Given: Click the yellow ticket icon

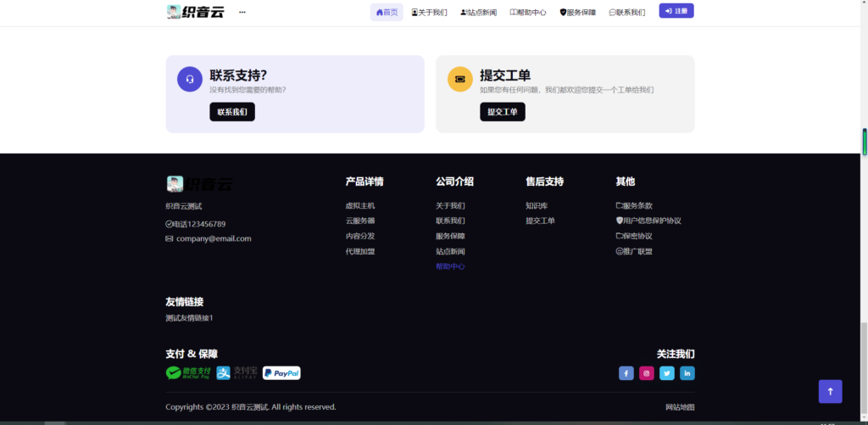Looking at the screenshot, I should pos(459,79).
